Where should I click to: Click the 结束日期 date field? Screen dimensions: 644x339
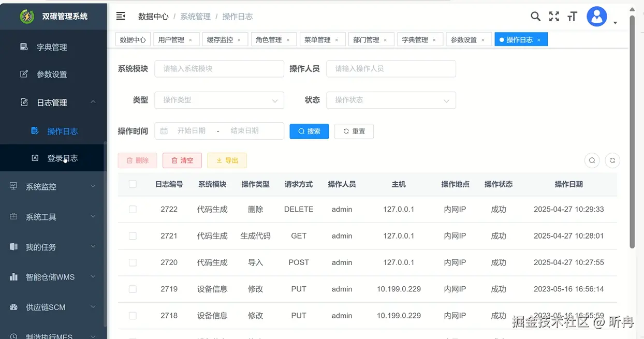pos(245,131)
